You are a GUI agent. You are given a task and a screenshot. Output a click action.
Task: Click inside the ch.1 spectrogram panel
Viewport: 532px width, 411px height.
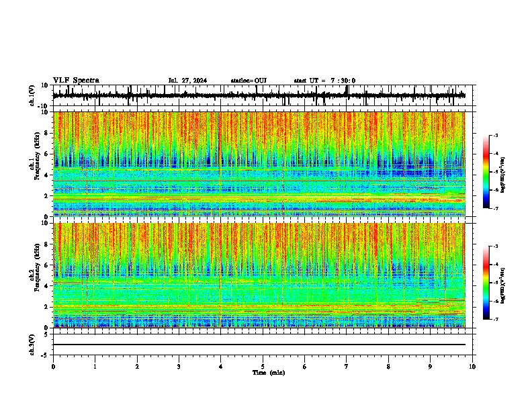pyautogui.click(x=259, y=164)
